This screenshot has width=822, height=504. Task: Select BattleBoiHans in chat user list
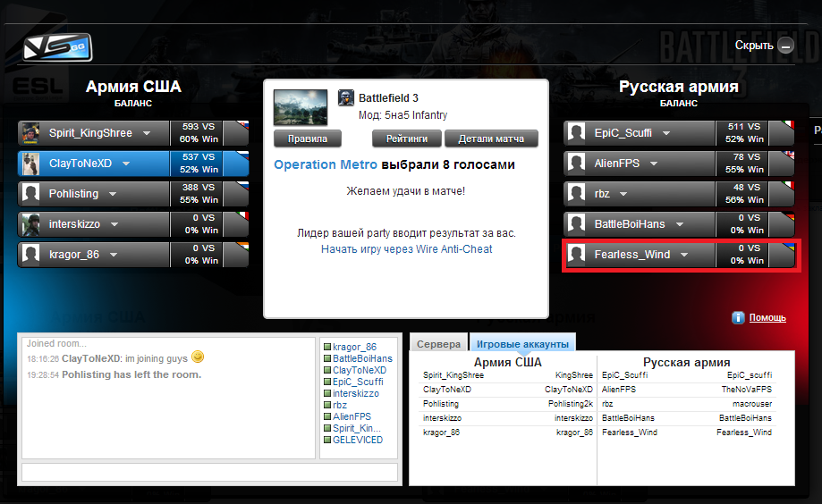coord(363,358)
